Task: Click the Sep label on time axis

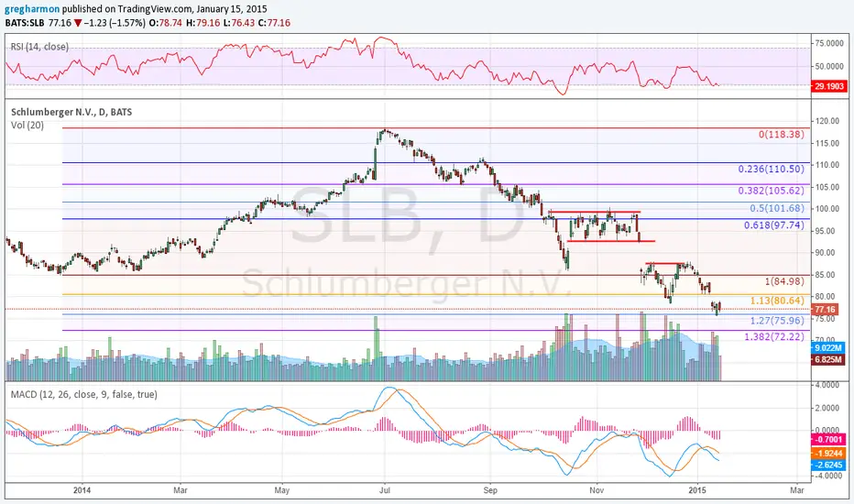Action: point(490,490)
